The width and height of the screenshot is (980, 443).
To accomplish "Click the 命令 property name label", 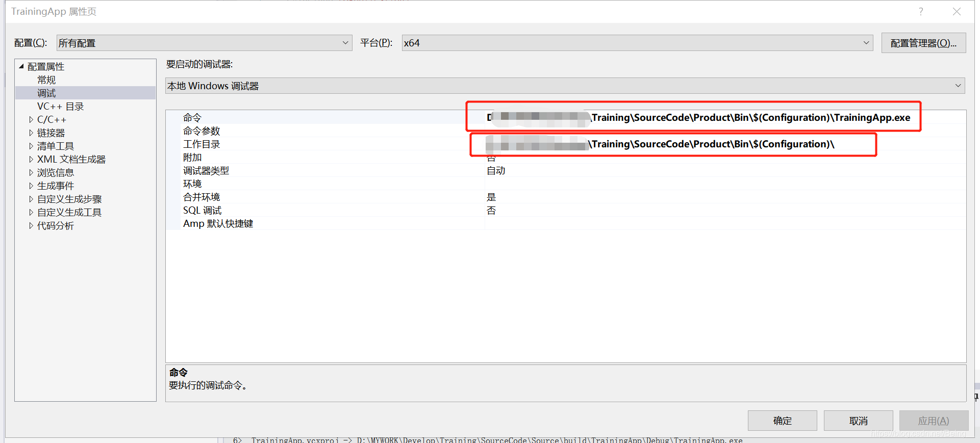I will tap(192, 117).
